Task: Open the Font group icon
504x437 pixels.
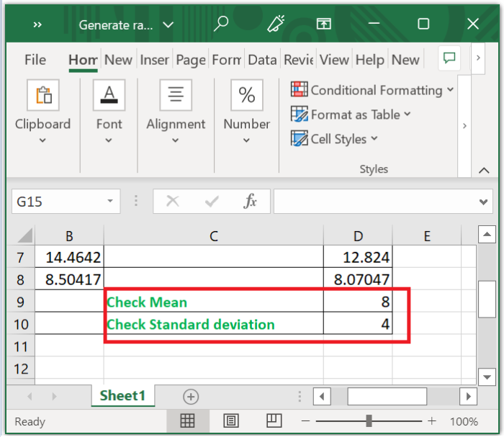Action: point(109,95)
